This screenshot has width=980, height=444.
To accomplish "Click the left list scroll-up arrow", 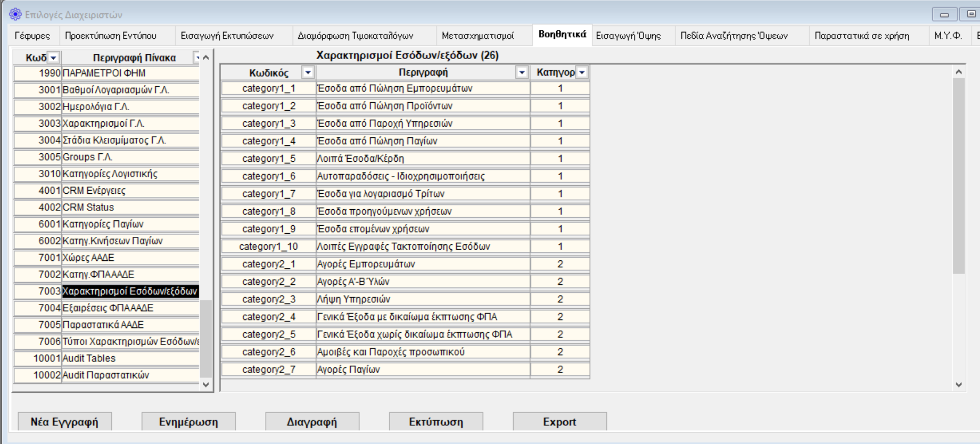I will click(x=206, y=57).
